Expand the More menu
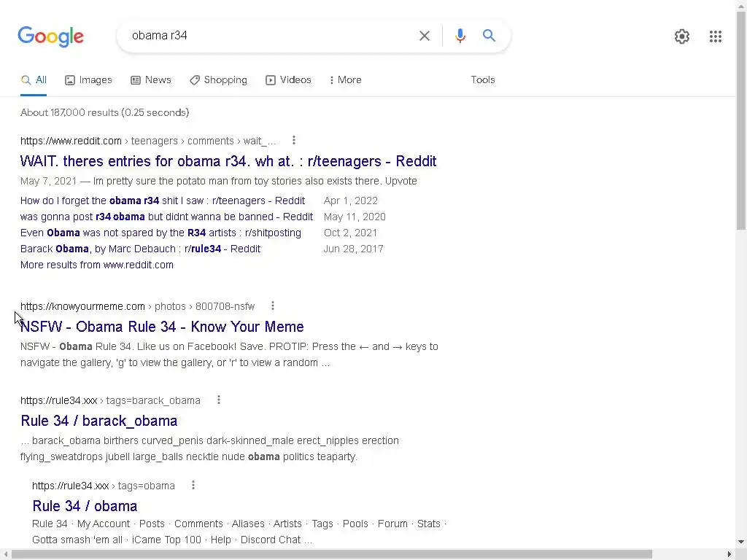 [x=345, y=80]
